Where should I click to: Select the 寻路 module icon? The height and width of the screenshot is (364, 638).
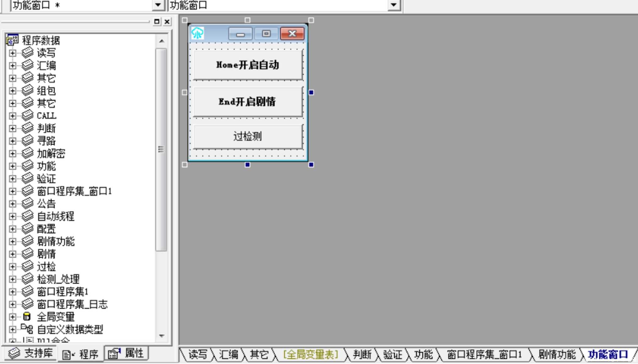pos(28,141)
